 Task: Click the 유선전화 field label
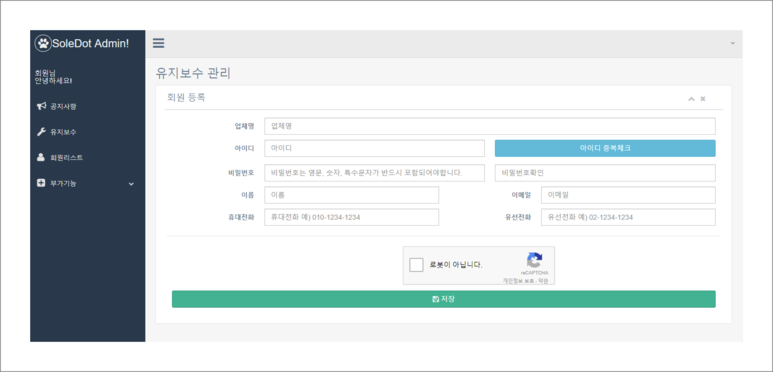[x=518, y=217]
